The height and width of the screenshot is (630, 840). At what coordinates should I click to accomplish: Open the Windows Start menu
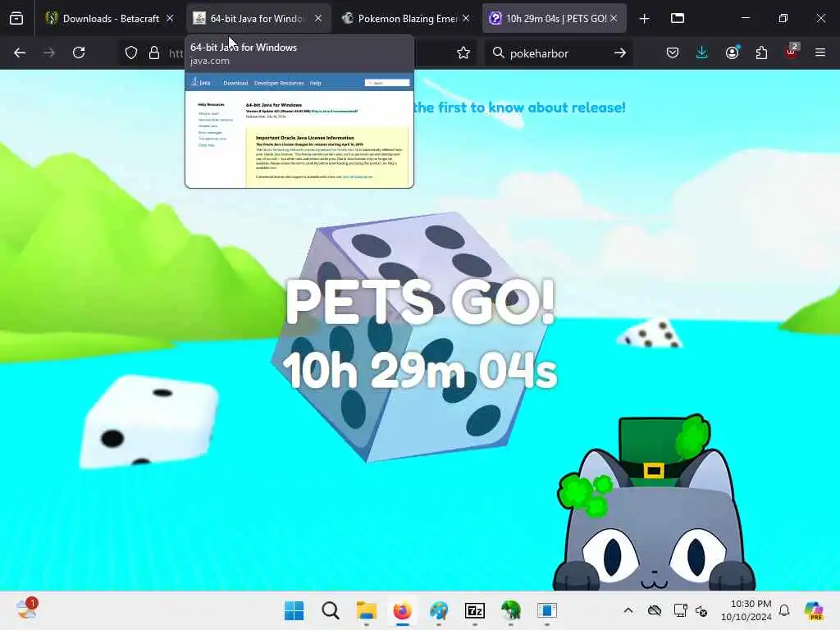(294, 610)
